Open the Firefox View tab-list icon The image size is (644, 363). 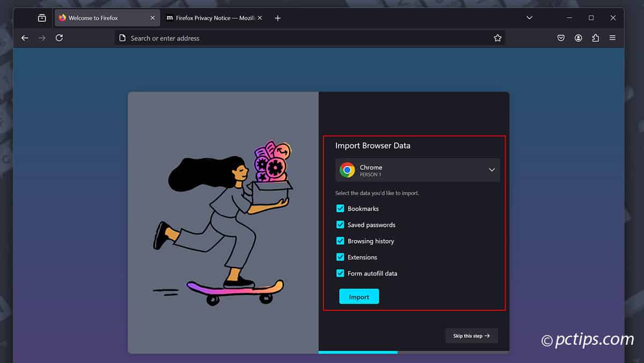(x=42, y=18)
